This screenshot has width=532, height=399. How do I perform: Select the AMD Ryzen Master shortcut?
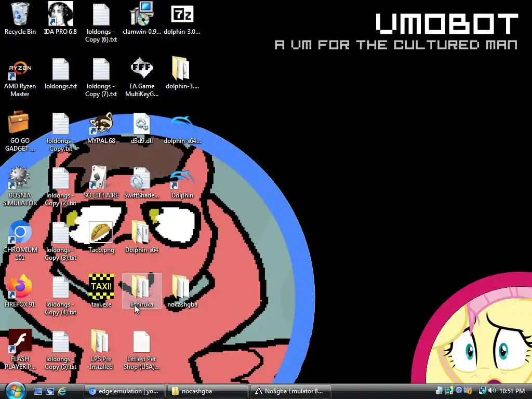coord(20,78)
